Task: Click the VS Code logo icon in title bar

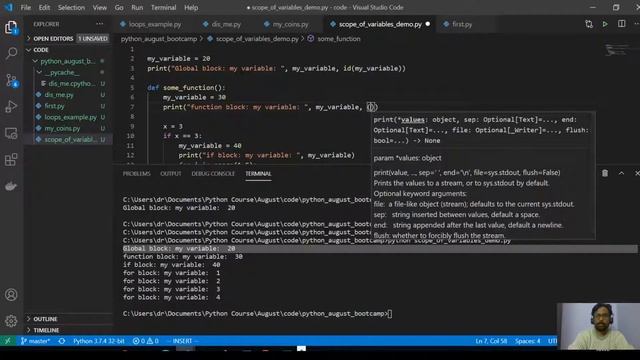Action: coord(8,7)
